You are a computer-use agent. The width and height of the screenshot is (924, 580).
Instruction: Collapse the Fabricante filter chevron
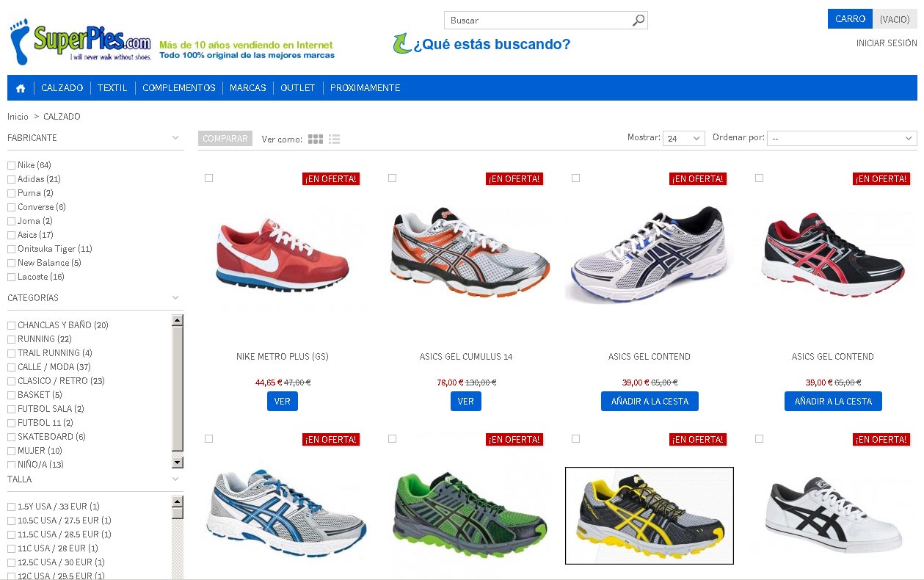pos(175,137)
